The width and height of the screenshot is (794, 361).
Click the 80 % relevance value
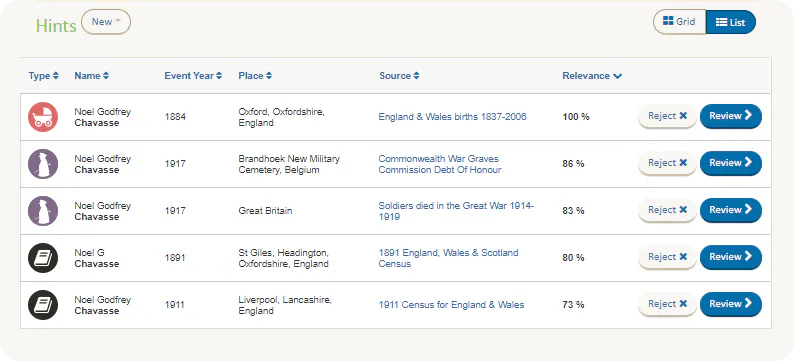573,258
